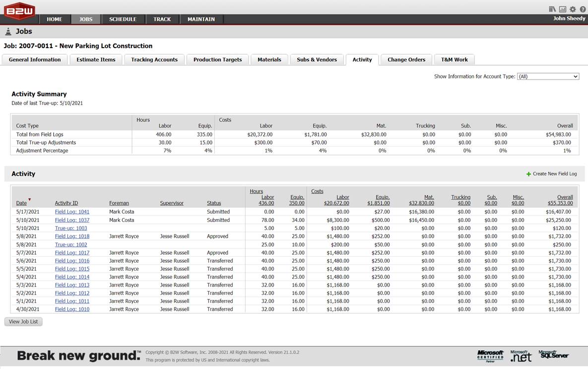
Task: Switch to the Change Orders tab
Action: pos(406,60)
